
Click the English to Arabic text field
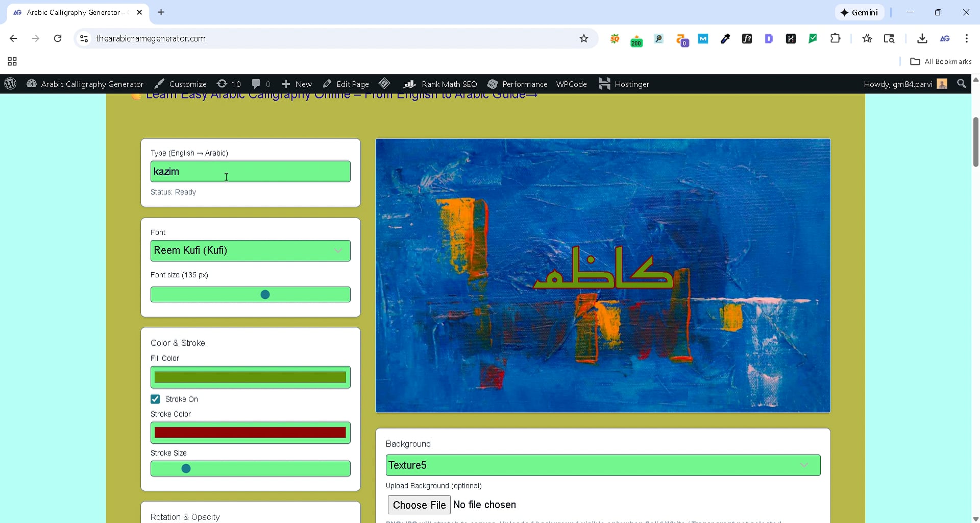pyautogui.click(x=250, y=172)
